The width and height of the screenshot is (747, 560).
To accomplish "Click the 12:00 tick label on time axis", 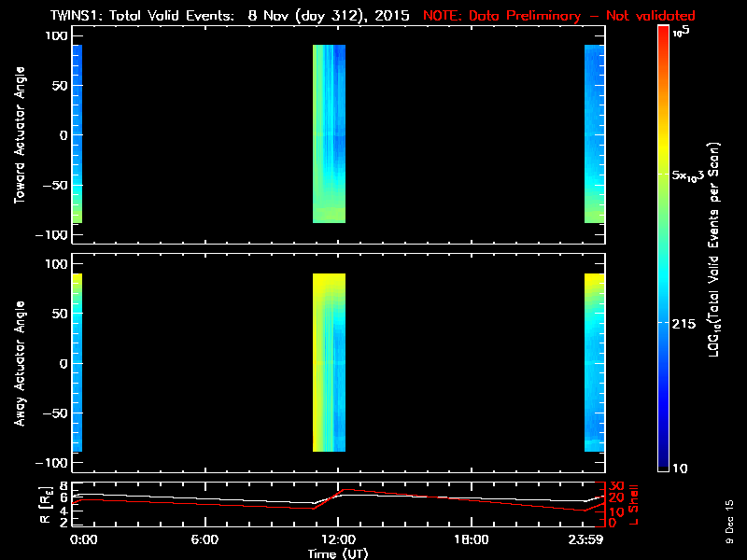I will tap(337, 539).
